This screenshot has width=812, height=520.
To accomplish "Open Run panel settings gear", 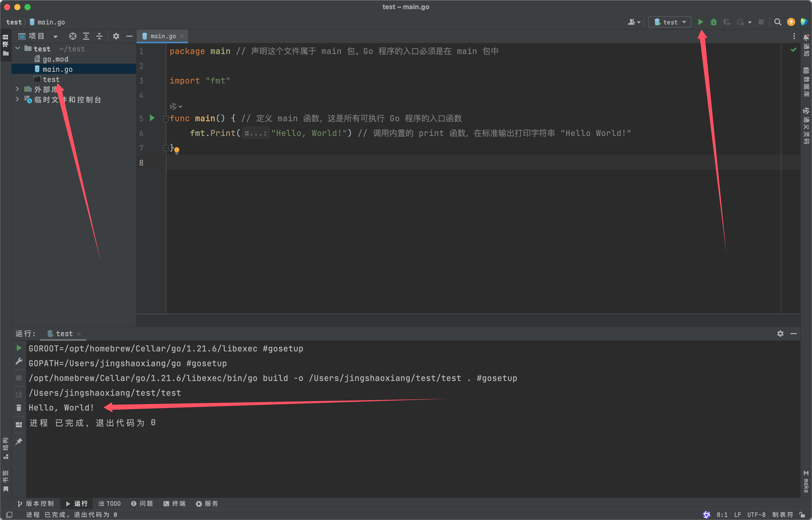I will pyautogui.click(x=780, y=334).
